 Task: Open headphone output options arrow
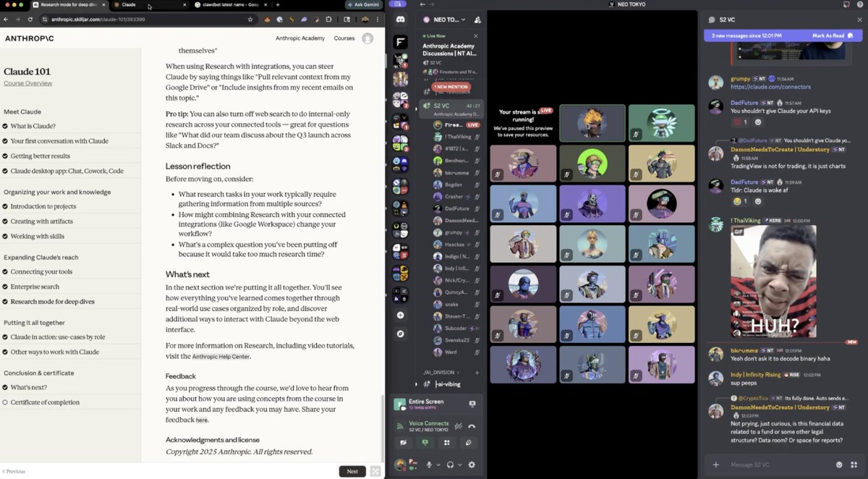(459, 465)
